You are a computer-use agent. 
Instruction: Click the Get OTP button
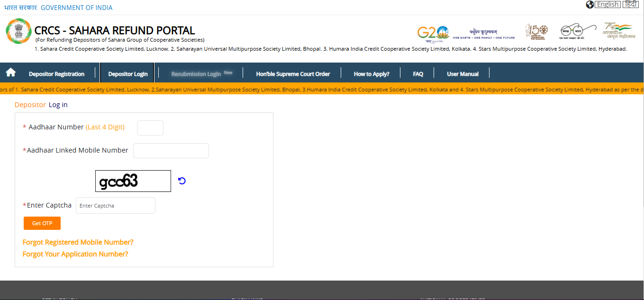pos(42,223)
